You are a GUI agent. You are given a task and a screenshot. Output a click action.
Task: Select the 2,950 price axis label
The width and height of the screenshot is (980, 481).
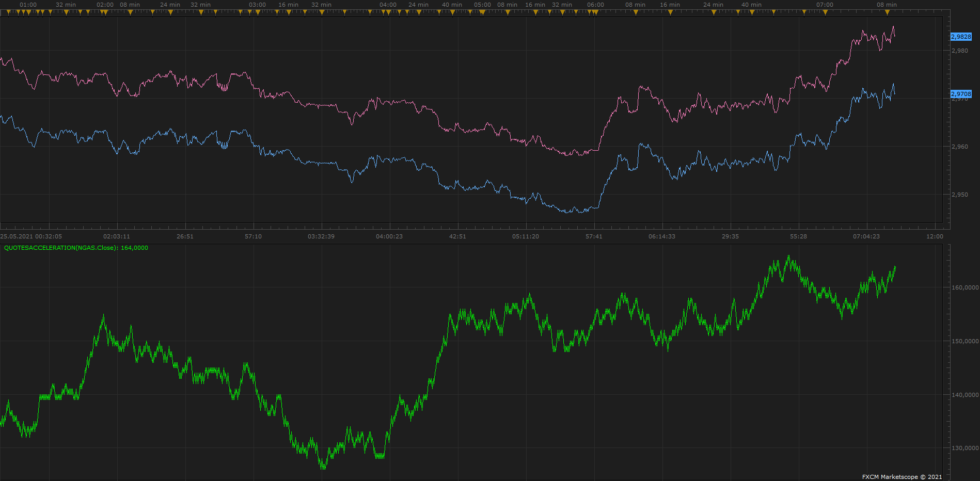coord(960,195)
